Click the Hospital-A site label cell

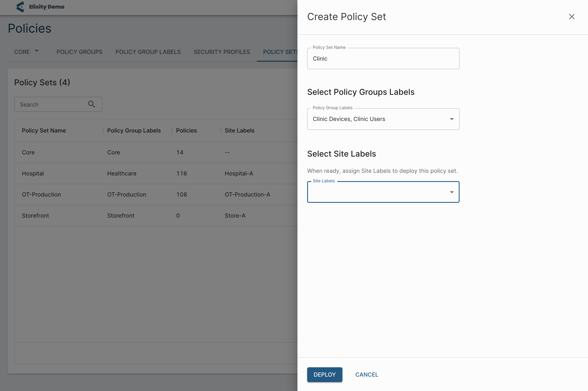click(x=239, y=173)
